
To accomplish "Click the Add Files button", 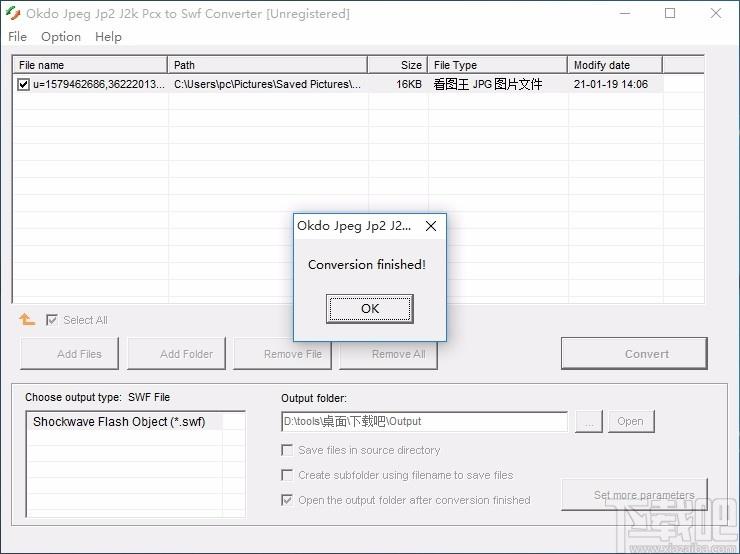I will click(69, 353).
